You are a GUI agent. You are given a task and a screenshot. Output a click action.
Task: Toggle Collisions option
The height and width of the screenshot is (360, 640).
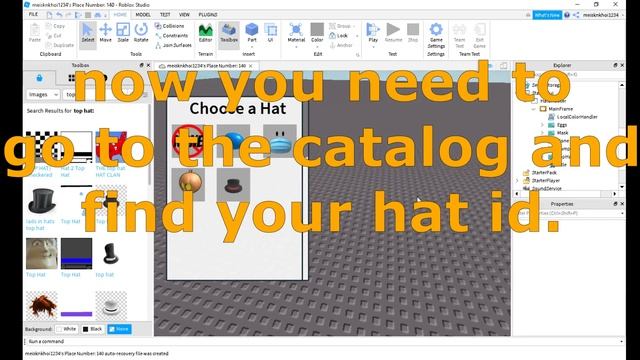[x=169, y=26]
